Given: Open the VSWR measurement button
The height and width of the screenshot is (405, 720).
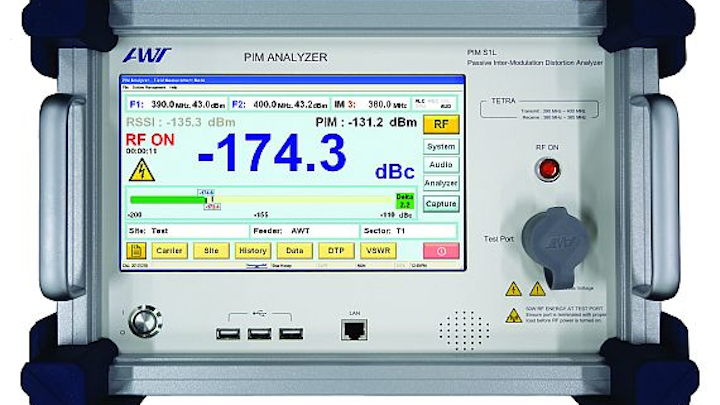Looking at the screenshot, I should coord(378,251).
